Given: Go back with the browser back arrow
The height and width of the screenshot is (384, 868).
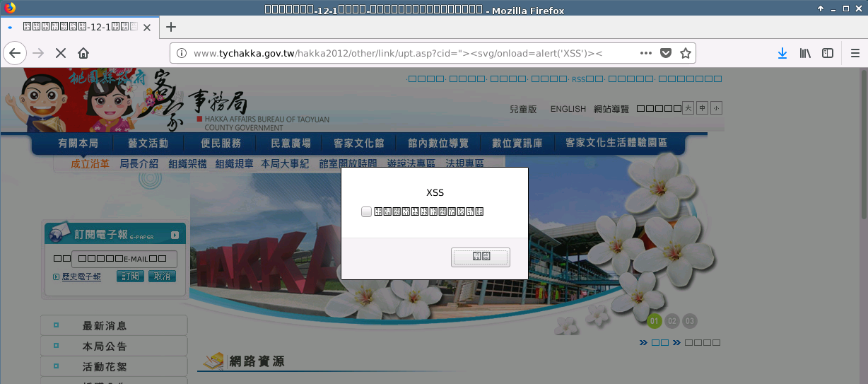Looking at the screenshot, I should coord(16,53).
